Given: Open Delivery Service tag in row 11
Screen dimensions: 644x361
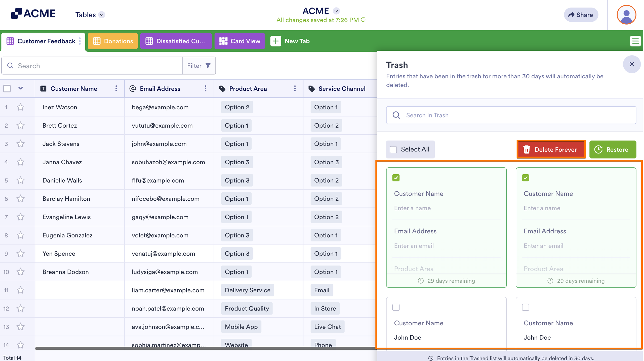Looking at the screenshot, I should click(x=248, y=290).
